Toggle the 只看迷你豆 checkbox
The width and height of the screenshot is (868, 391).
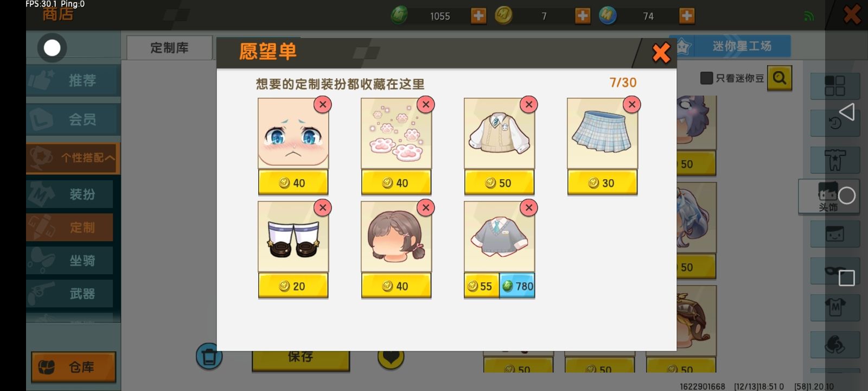coord(706,78)
